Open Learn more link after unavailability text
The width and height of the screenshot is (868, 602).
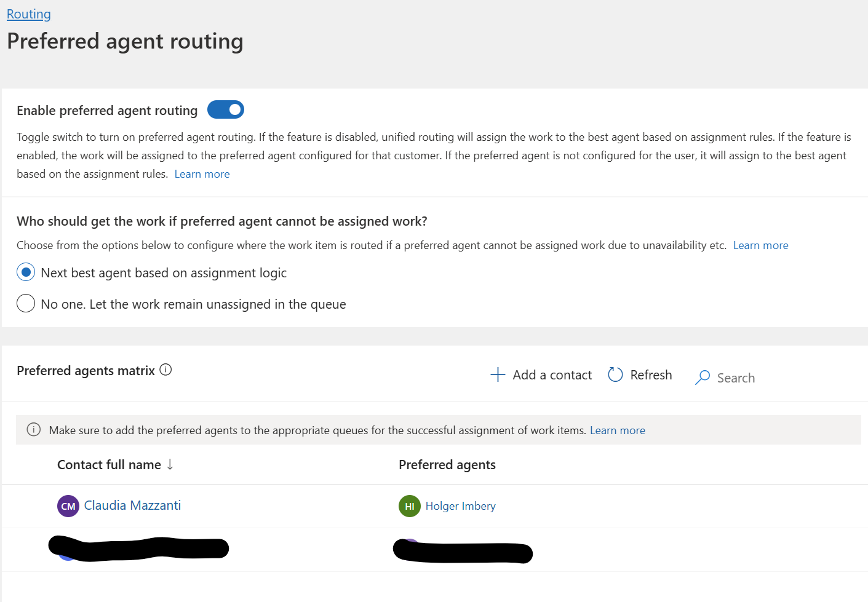pos(760,245)
